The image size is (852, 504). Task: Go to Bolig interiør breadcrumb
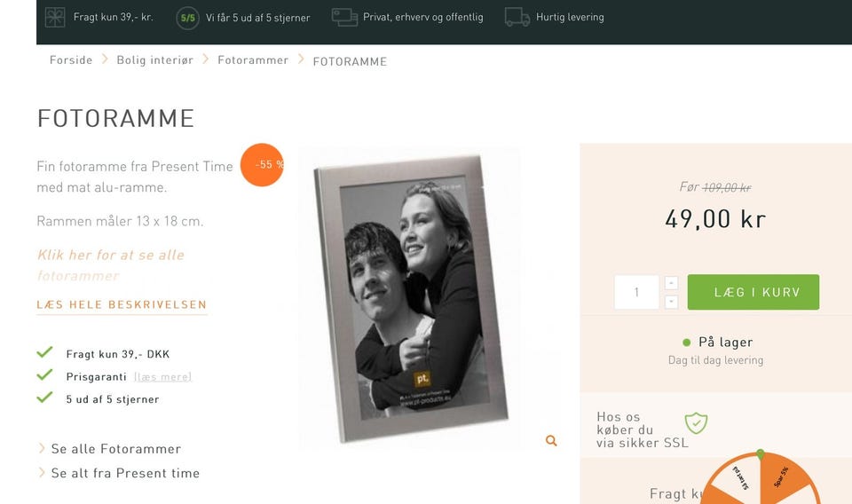[154, 60]
